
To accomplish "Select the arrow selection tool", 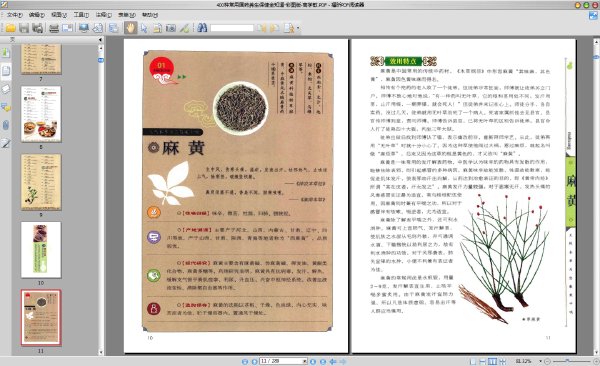I will tap(144, 28).
